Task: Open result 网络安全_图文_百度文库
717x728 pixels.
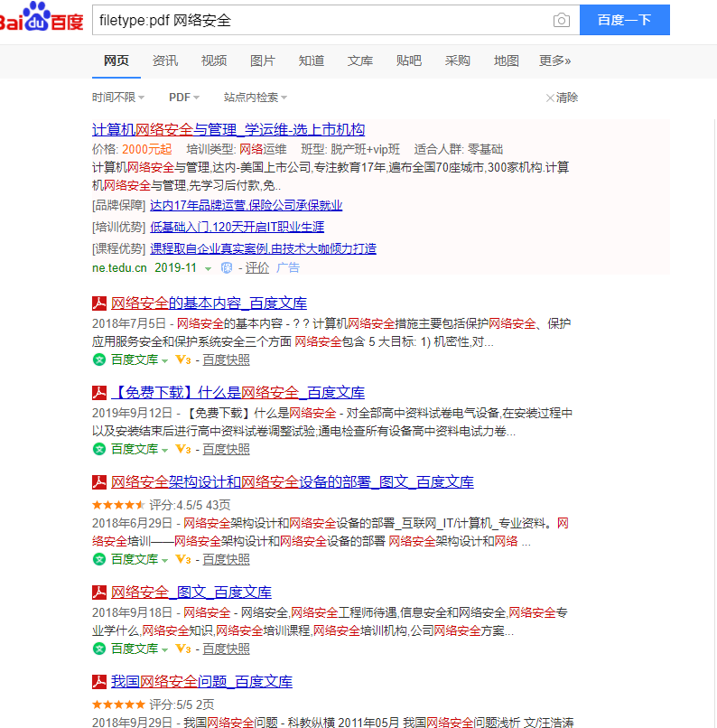Action: pyautogui.click(x=191, y=593)
